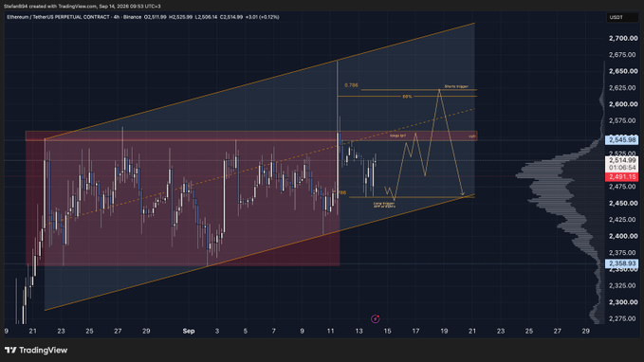The image size is (644, 362).
Task: Click the 7 date label on the time axis
Action: 273,331
